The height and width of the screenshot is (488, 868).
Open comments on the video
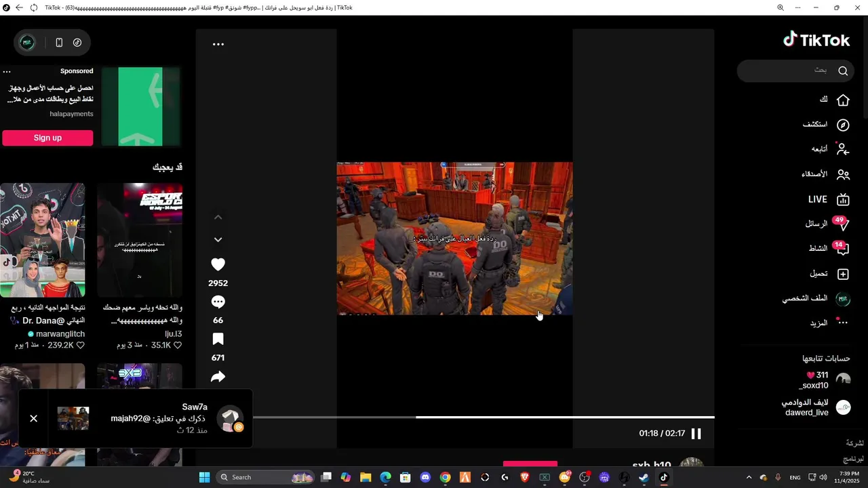point(218,302)
